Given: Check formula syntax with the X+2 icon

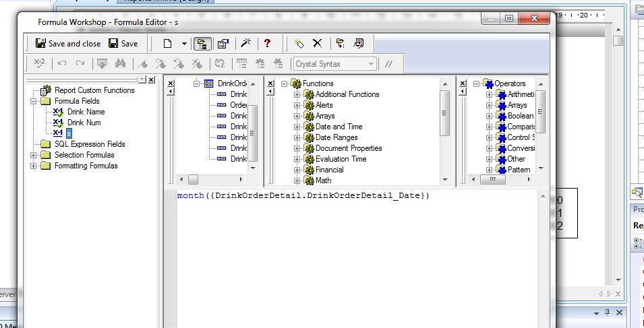Looking at the screenshot, I should (x=39, y=63).
